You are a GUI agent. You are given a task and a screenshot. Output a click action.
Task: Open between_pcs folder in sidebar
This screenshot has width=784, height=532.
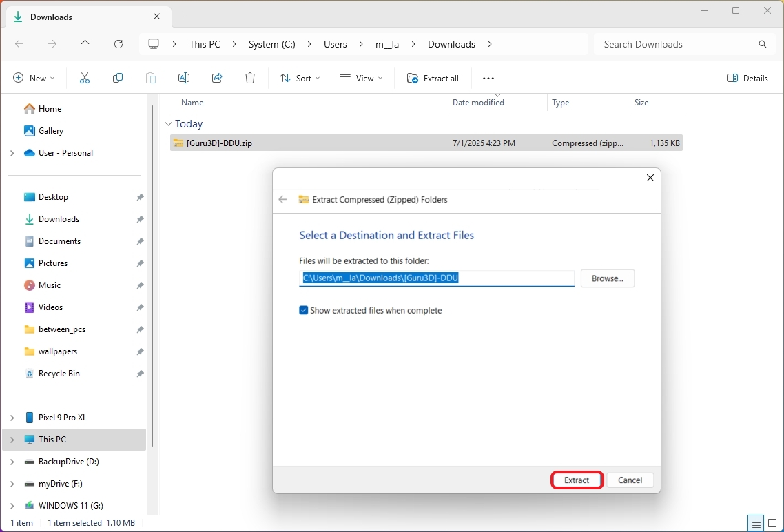tap(62, 329)
